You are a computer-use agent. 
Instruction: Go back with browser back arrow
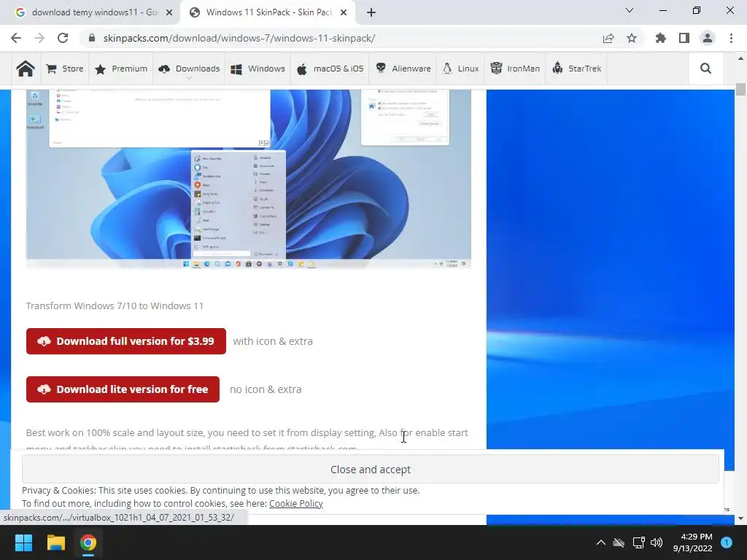coord(16,38)
